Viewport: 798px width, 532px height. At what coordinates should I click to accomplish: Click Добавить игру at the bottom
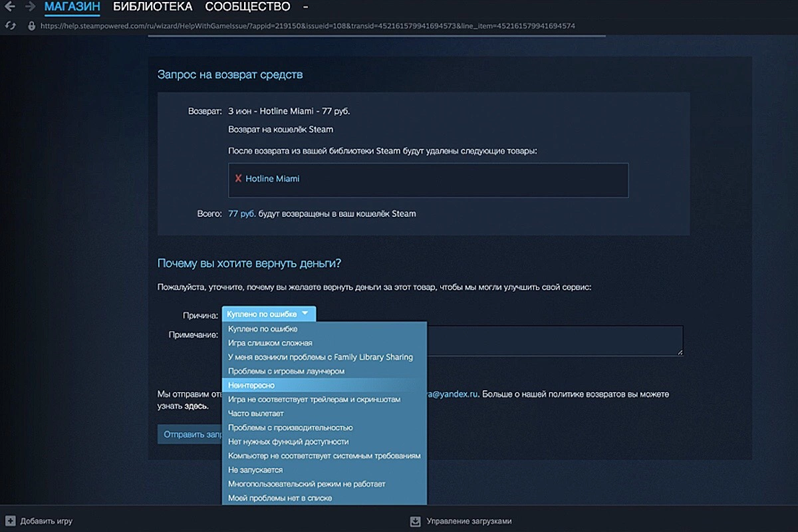[x=47, y=521]
